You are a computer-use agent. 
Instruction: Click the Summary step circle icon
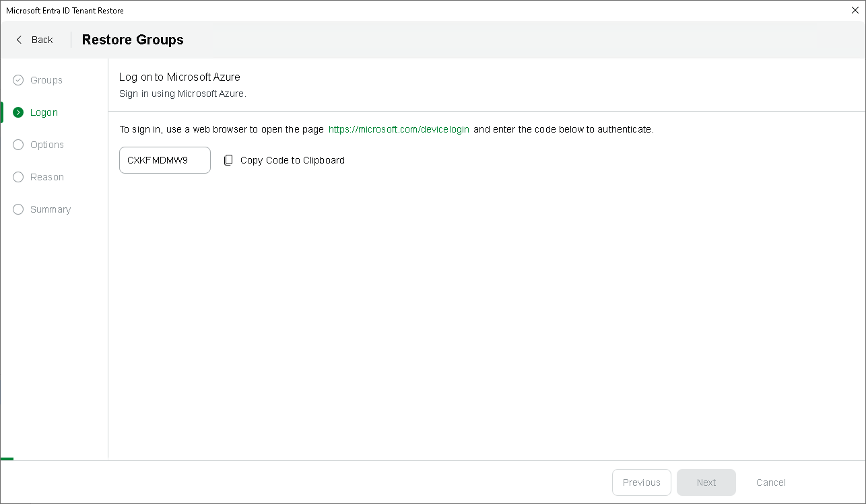click(x=18, y=209)
